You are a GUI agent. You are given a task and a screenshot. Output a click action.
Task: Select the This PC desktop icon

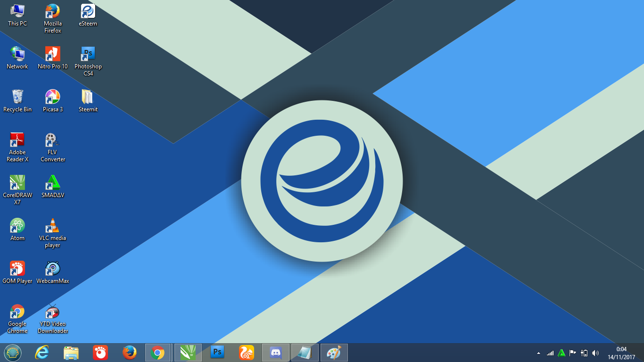pyautogui.click(x=17, y=15)
